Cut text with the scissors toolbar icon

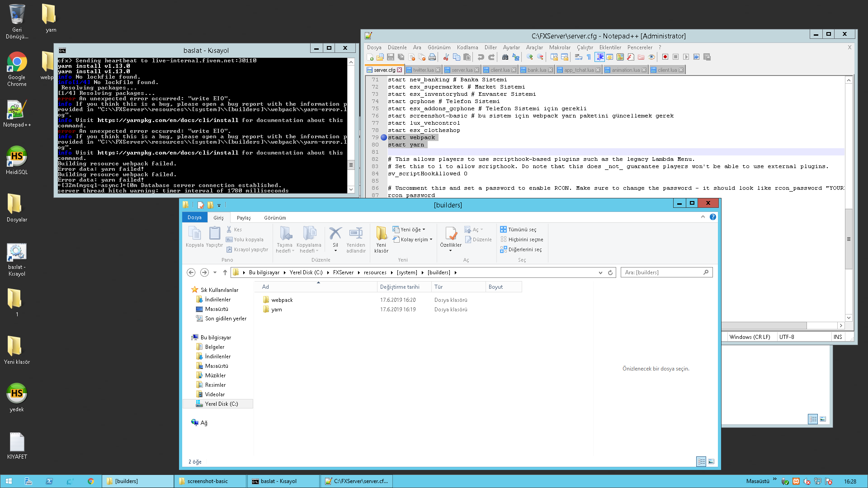tap(445, 57)
